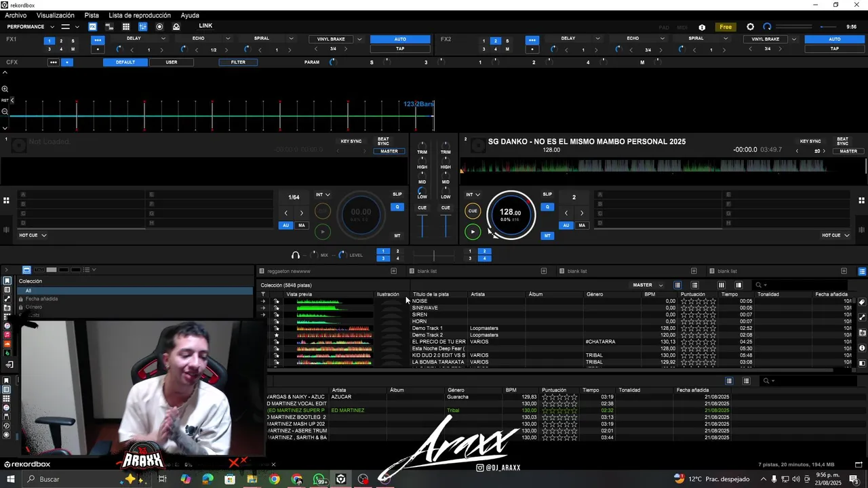This screenshot has height=488, width=868.
Task: Click the headphones cue icon
Action: (x=296, y=255)
